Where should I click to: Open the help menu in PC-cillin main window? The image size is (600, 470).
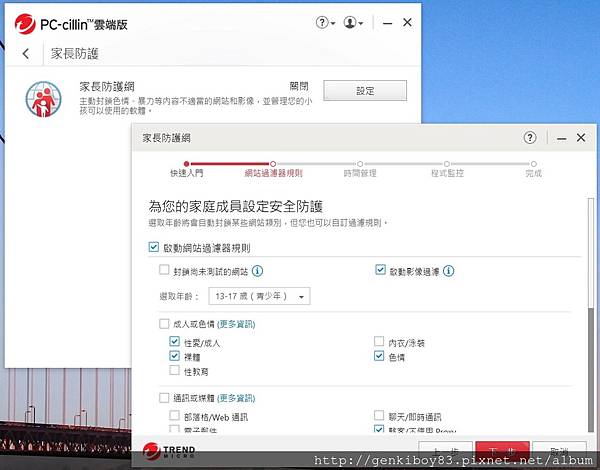(325, 23)
